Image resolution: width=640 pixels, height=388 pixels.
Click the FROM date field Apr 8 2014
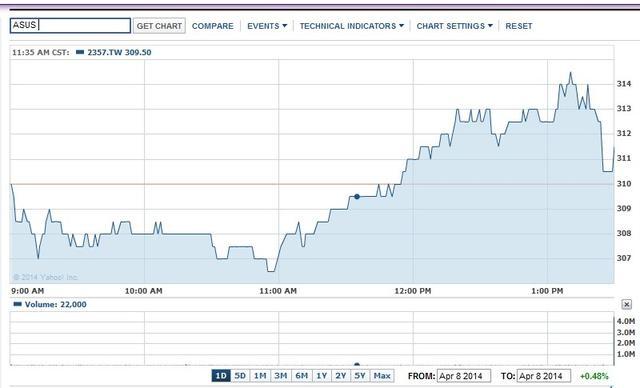coord(464,376)
